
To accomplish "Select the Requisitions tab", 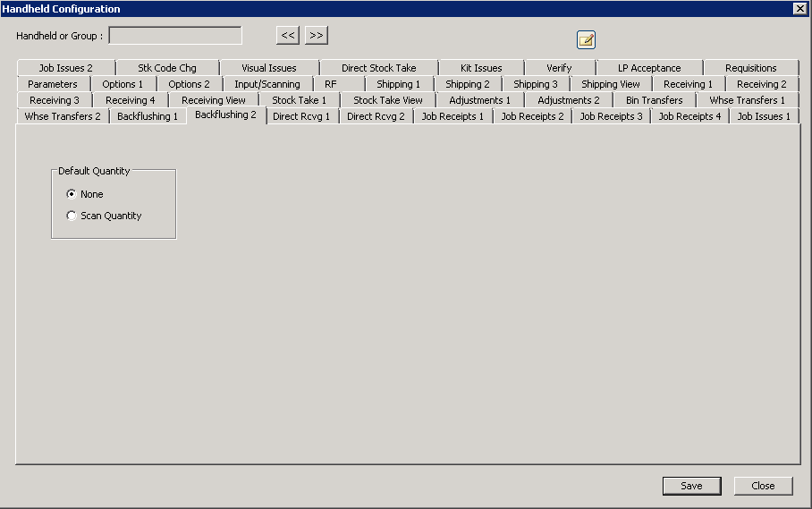I will (750, 68).
